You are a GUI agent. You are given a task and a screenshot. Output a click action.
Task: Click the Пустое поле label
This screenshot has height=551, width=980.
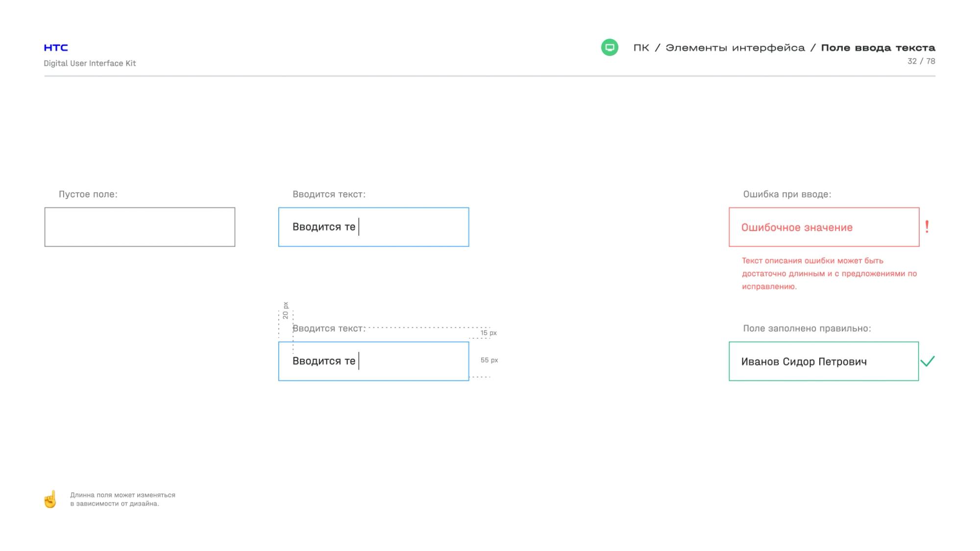click(88, 194)
